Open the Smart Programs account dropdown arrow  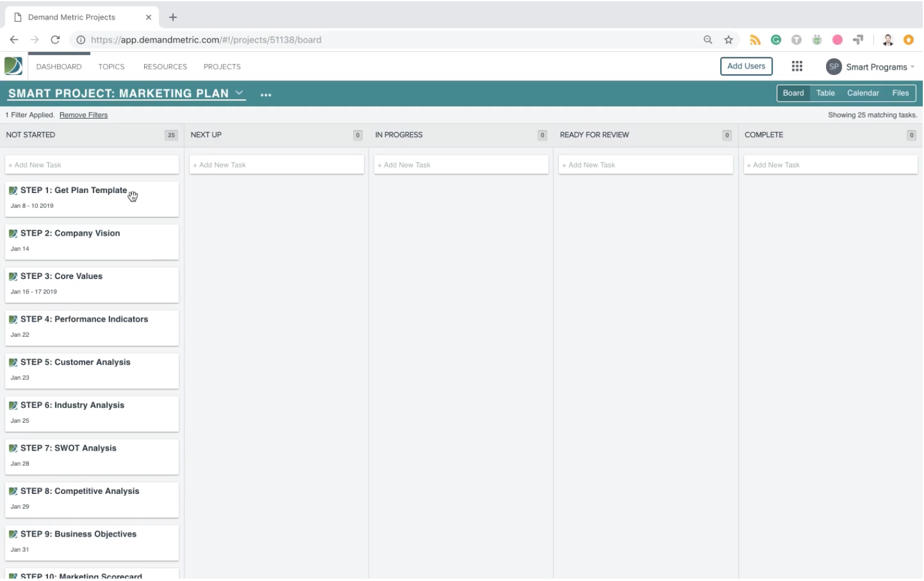(912, 67)
